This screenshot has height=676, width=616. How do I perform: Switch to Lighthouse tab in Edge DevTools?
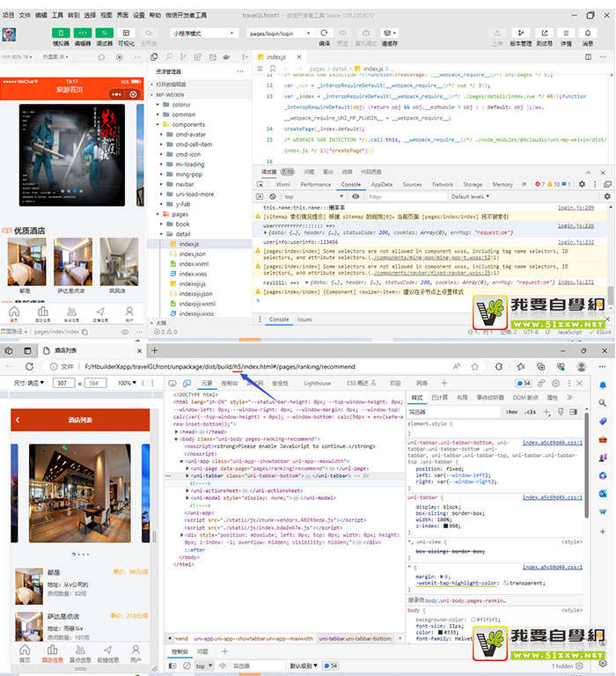[x=318, y=383]
